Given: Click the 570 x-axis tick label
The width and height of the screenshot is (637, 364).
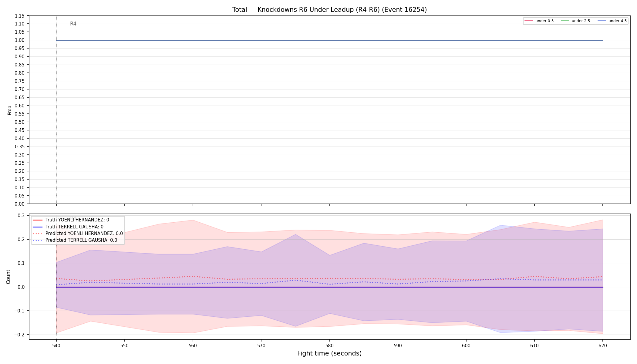Looking at the screenshot, I should [x=261, y=345].
